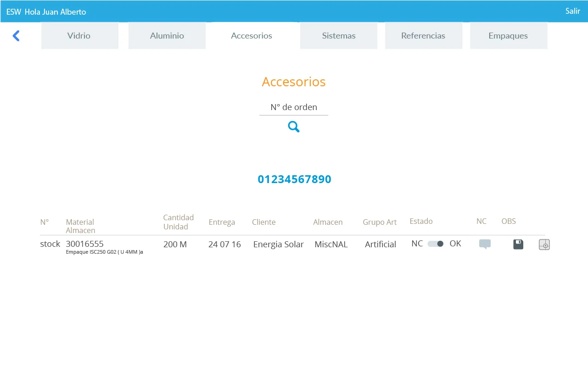588x367 pixels.
Task: Click the Artificial group cell
Action: click(x=381, y=245)
